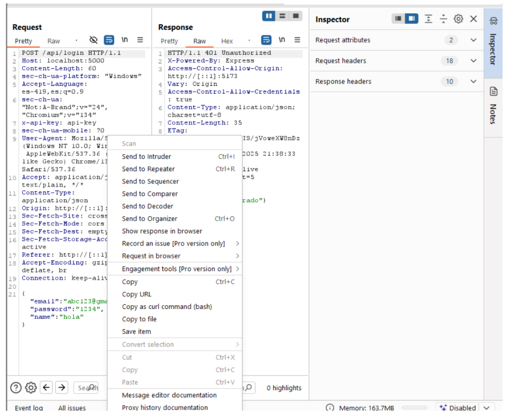
Task: Open Request in browser submenu
Action: click(175, 256)
